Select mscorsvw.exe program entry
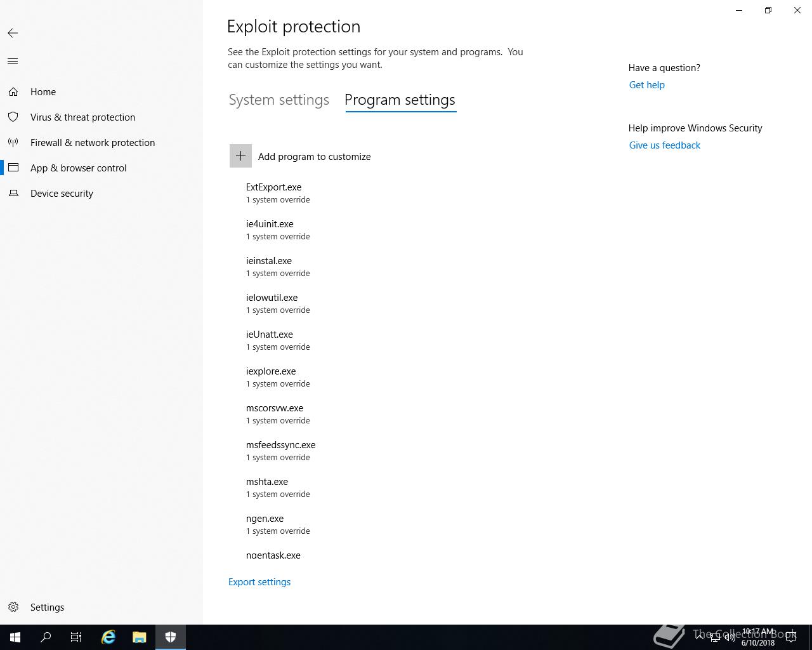The height and width of the screenshot is (650, 812). (277, 414)
